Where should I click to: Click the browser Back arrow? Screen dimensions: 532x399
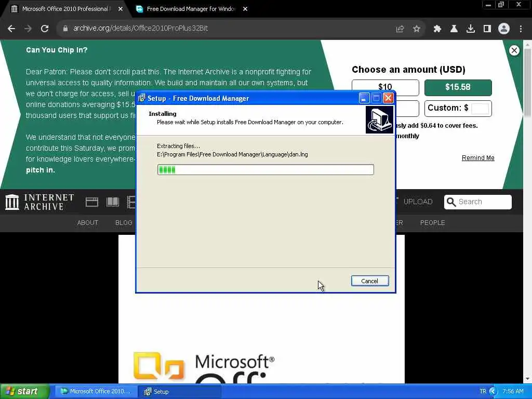[x=11, y=29]
